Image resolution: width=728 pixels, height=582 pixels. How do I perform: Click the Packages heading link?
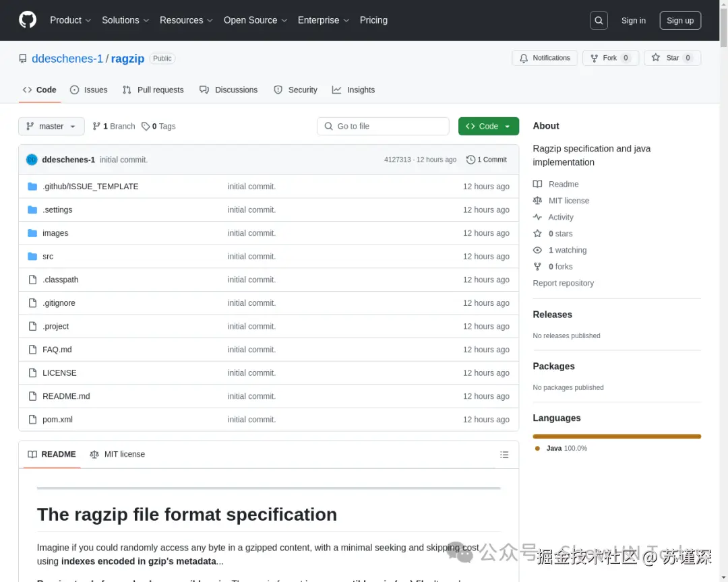click(553, 366)
